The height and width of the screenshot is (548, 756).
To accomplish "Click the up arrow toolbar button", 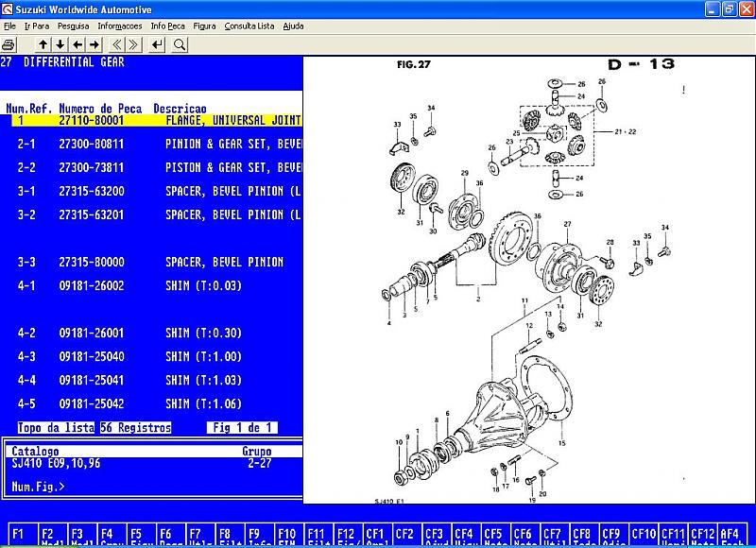I will (43, 44).
